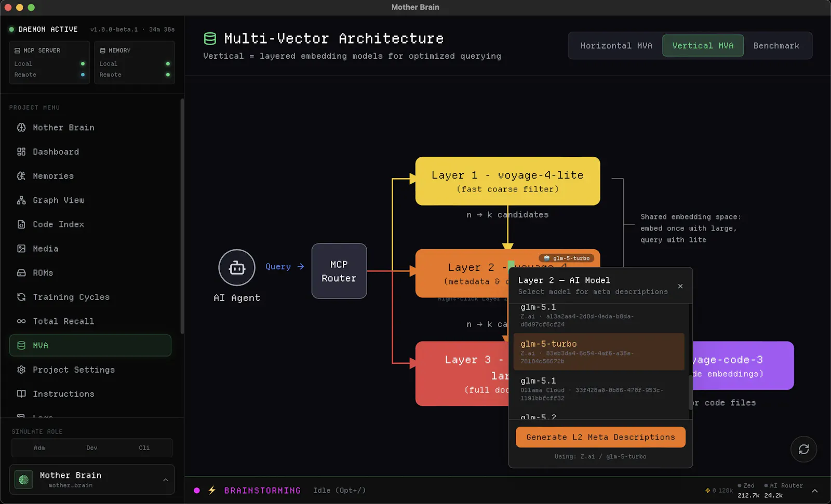Click the Mother Brain project avatar icon

[x=24, y=480]
